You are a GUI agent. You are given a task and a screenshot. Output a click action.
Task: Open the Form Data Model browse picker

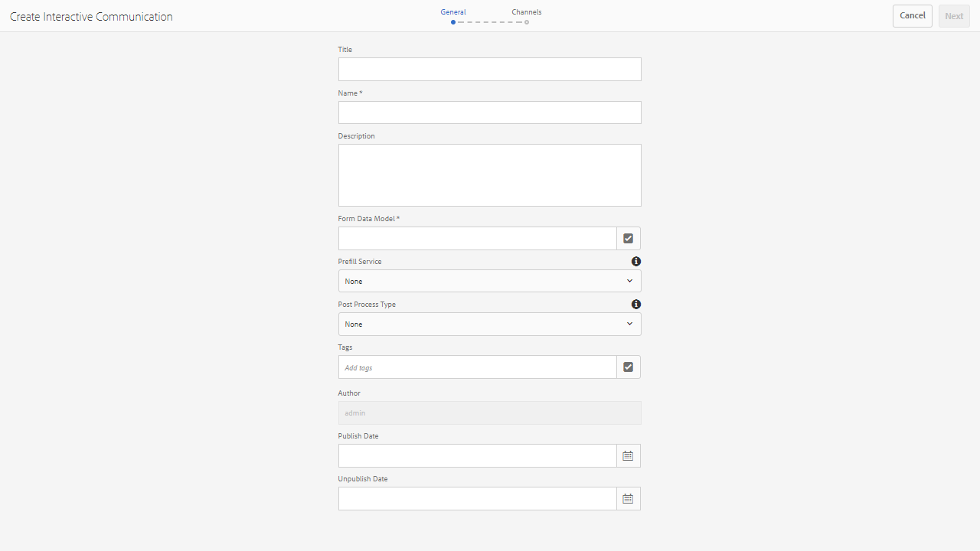629,239
